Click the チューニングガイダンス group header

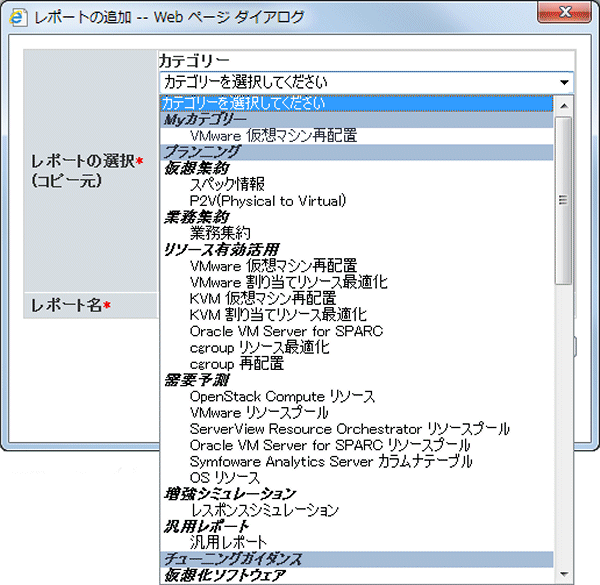point(357,559)
